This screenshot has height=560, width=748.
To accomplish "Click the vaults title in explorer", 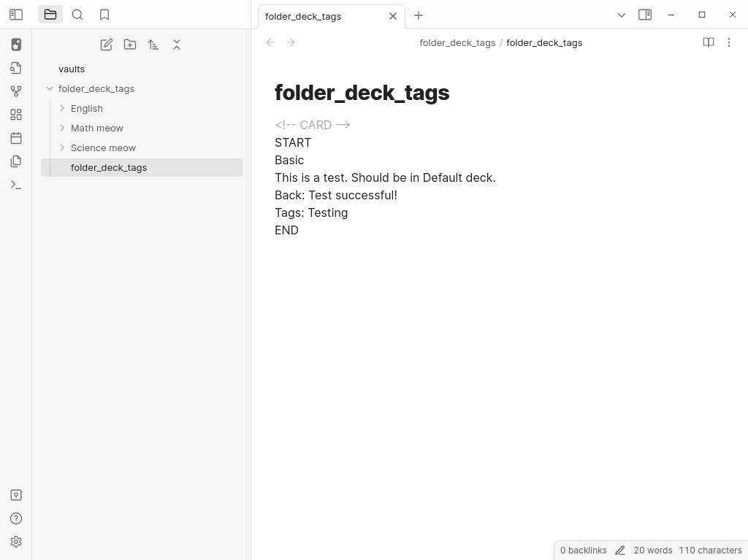I will point(72,69).
